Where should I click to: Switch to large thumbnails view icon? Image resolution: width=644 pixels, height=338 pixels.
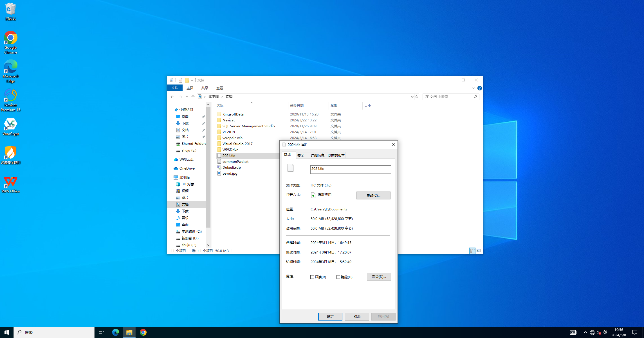479,251
